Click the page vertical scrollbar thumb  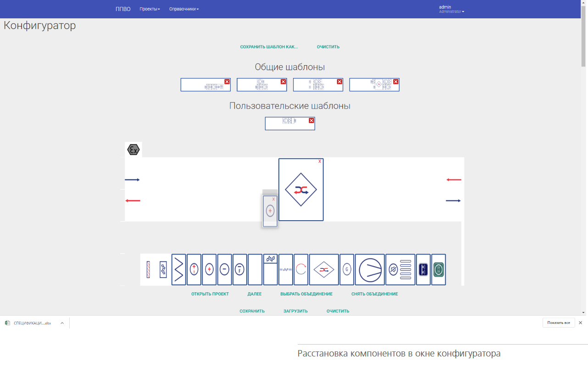584,36
